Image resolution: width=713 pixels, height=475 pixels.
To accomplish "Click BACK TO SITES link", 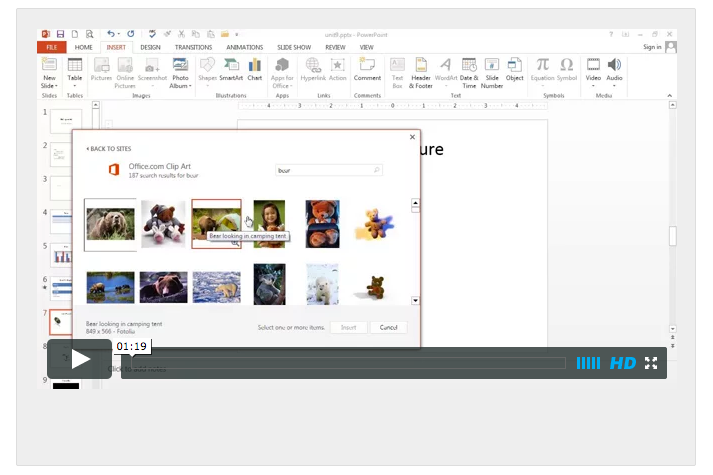I will coord(109,149).
